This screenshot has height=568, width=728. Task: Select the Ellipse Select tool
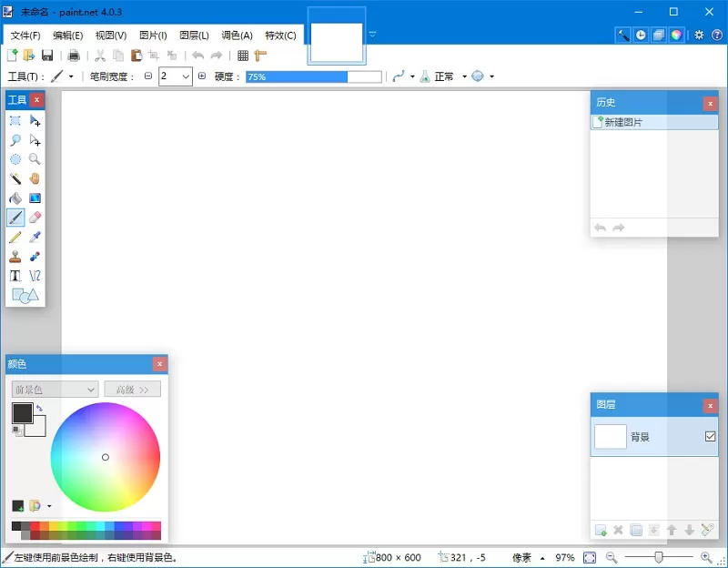tap(15, 159)
